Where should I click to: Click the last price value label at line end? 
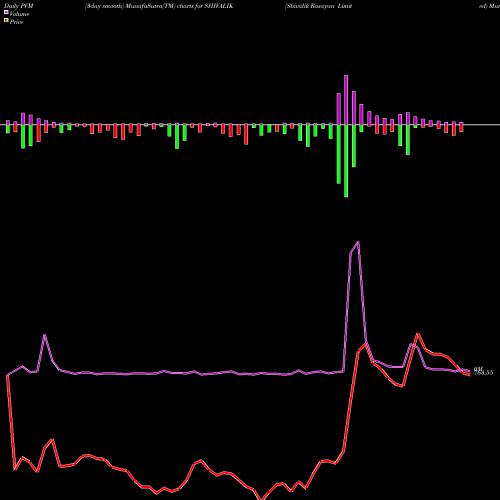[x=483, y=373]
